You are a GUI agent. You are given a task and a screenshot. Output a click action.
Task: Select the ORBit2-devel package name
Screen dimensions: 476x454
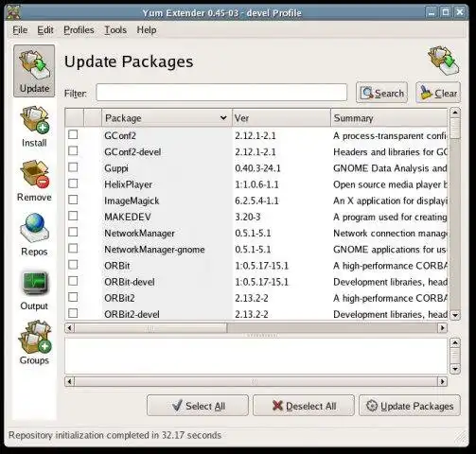pos(132,314)
